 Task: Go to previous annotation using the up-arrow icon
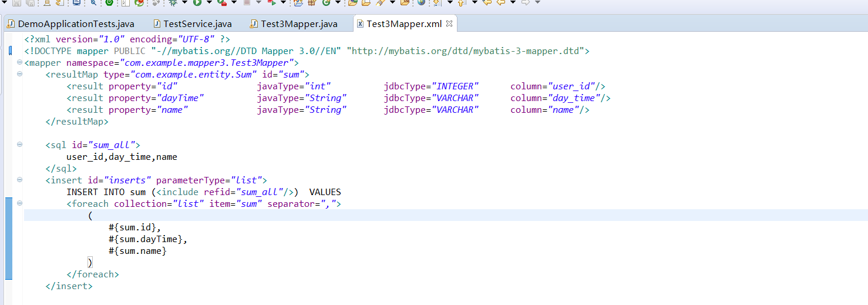pyautogui.click(x=462, y=2)
